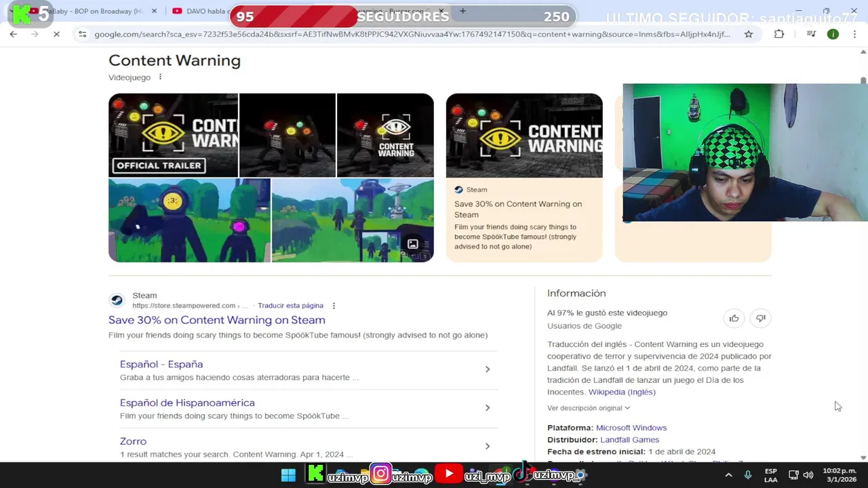Dislike this videojuego with thumbs down
Image resolution: width=868 pixels, height=488 pixels.
761,318
